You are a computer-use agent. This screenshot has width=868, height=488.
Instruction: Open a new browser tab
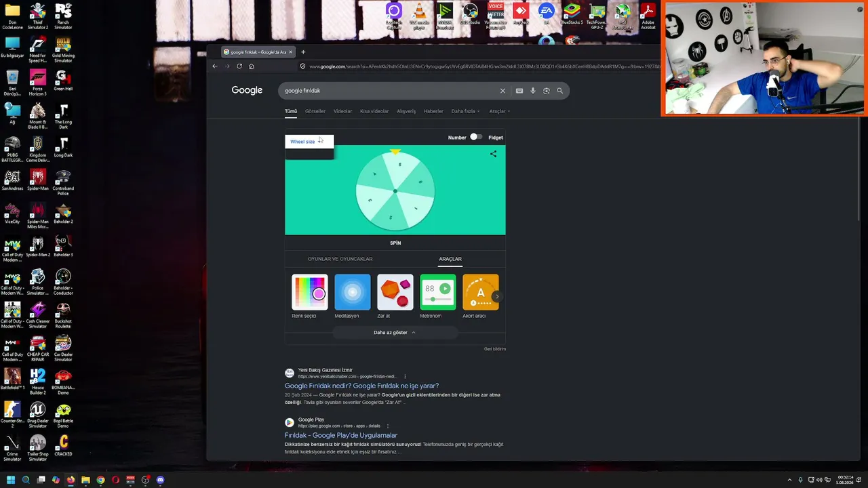point(303,52)
